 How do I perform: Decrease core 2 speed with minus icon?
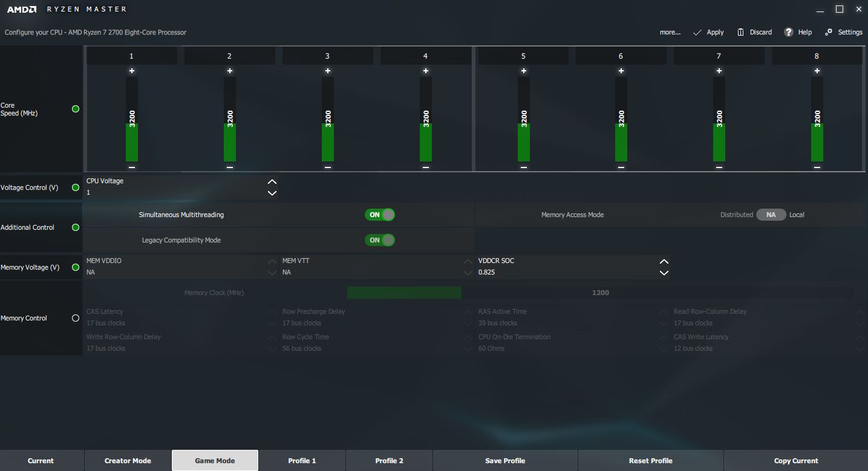230,167
